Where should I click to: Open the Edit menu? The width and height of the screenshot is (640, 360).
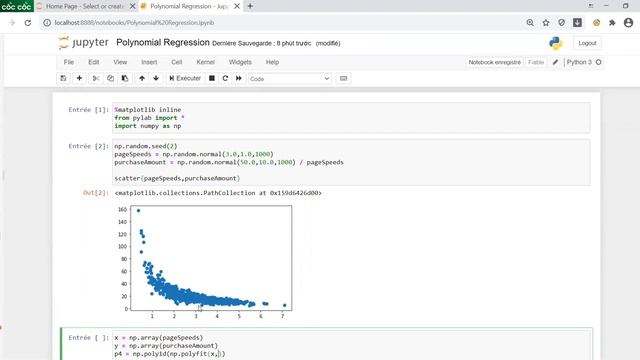[x=93, y=62]
